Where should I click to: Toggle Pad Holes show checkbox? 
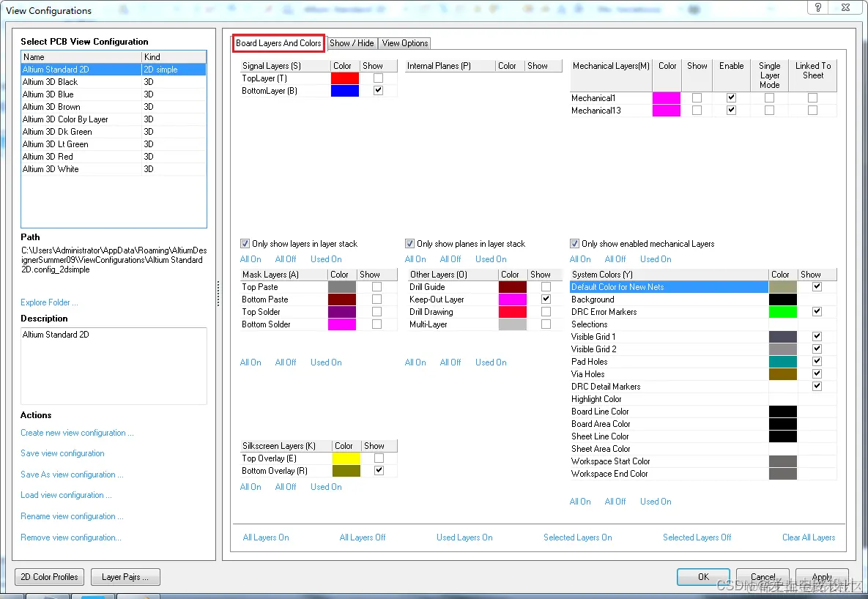[817, 361]
